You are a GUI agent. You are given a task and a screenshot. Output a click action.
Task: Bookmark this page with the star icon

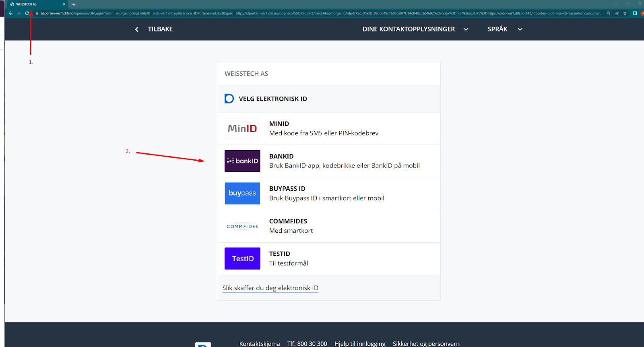pyautogui.click(x=625, y=13)
